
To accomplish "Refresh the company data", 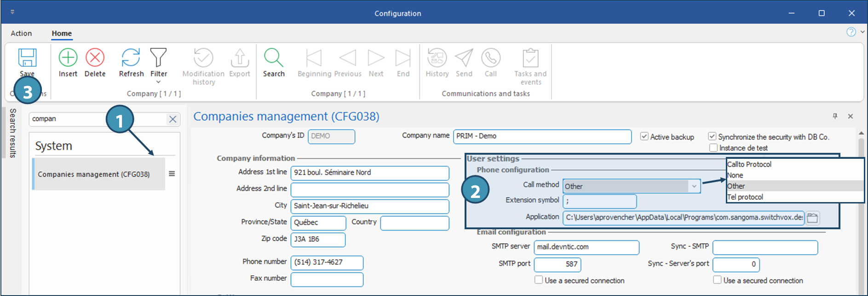I will click(x=131, y=58).
